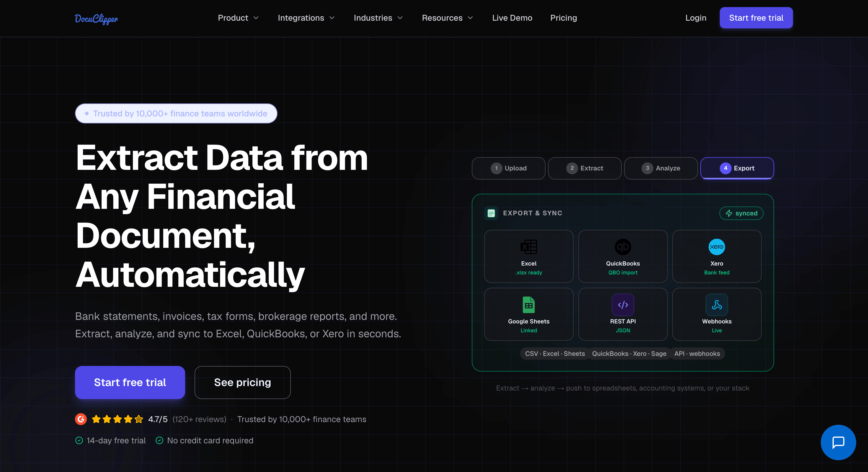Expand the Integrations dropdown menu
The image size is (868, 472).
tap(306, 18)
